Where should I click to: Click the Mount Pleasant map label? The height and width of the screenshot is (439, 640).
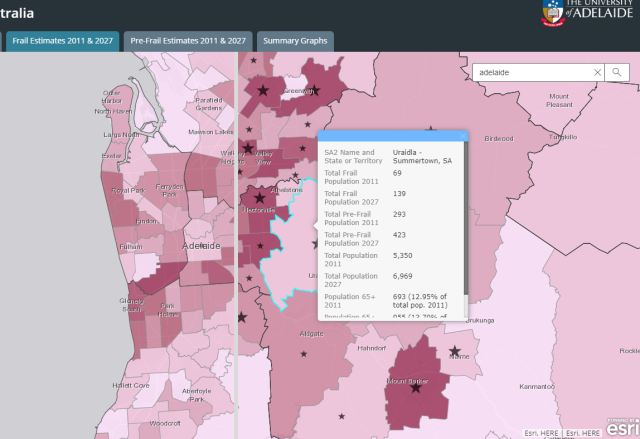(559, 100)
